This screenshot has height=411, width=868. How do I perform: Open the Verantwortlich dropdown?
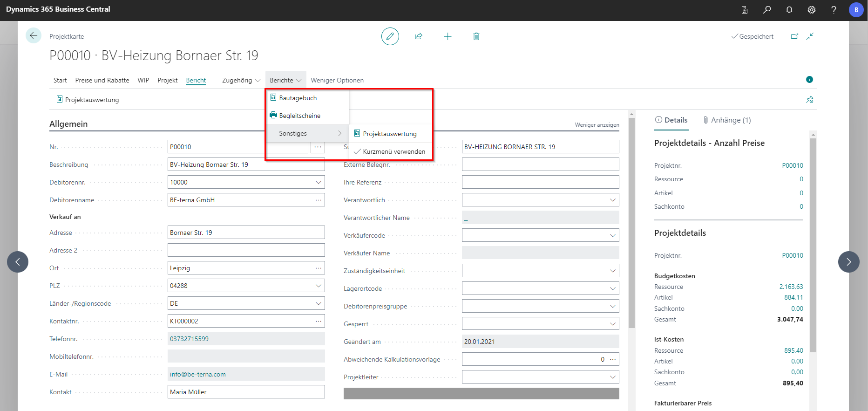(x=612, y=200)
